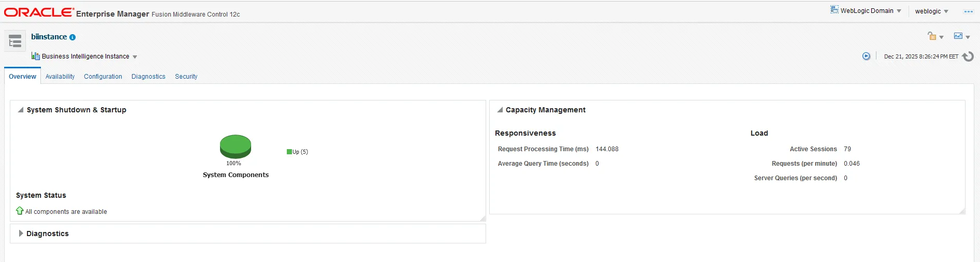This screenshot has height=262, width=980.
Task: Collapse the System Shutdown & Startup panel
Action: 21,110
